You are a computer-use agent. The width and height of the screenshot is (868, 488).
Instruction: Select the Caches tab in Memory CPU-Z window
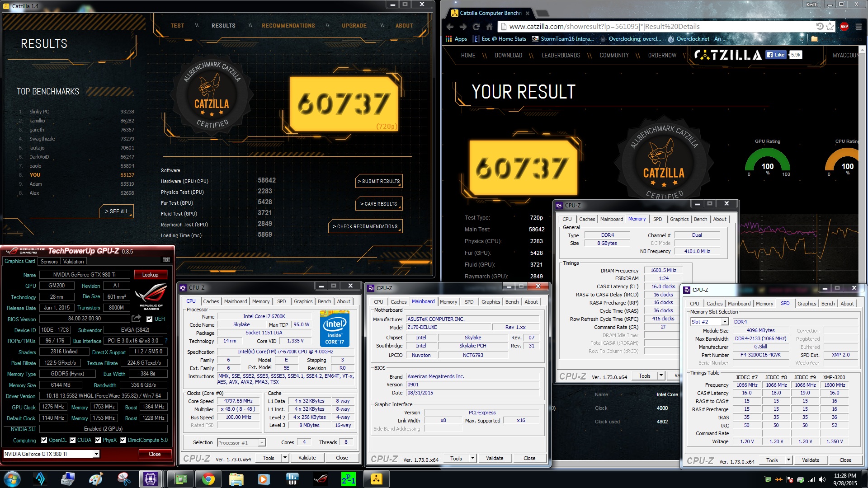click(587, 219)
